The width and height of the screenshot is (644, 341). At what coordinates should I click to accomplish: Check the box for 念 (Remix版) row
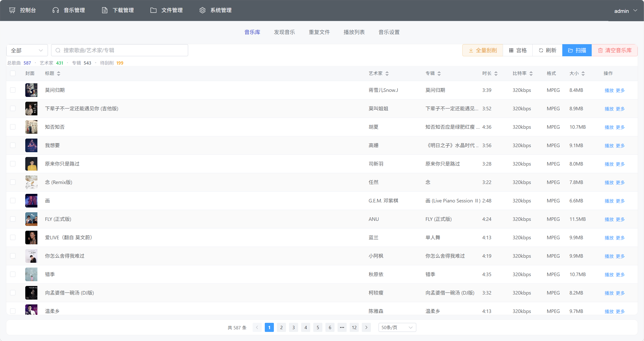(13, 182)
